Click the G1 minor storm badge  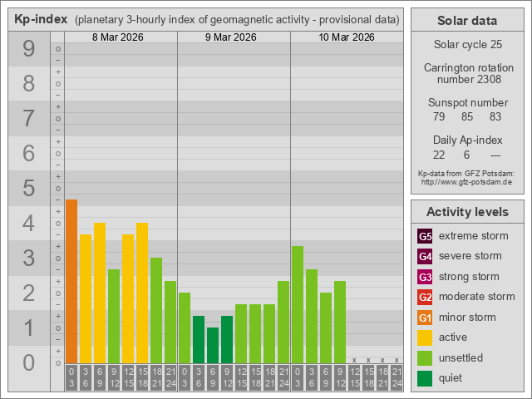tap(425, 318)
